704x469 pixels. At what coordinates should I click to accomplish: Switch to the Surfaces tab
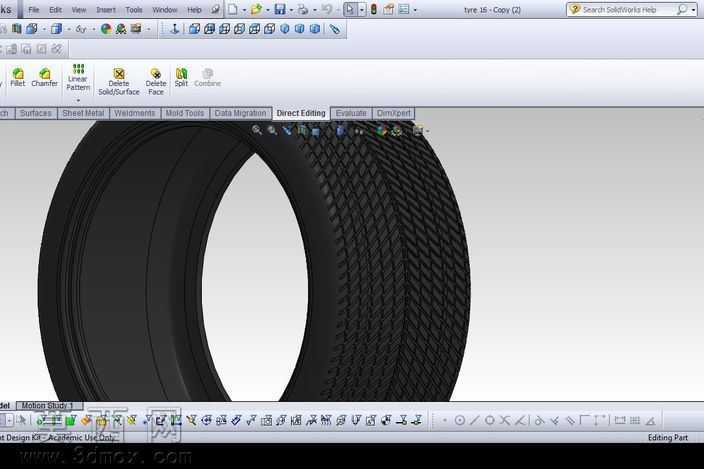[35, 113]
